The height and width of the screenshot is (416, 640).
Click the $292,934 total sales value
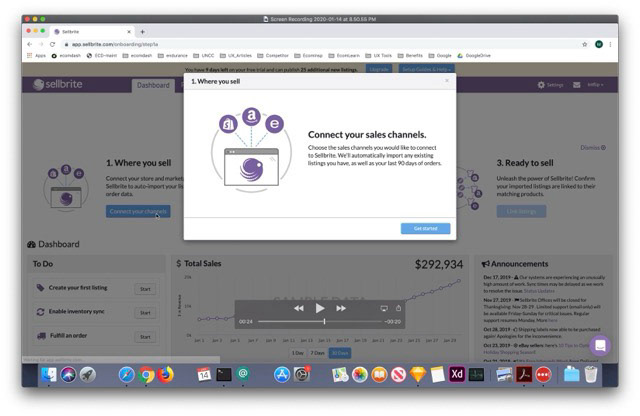coord(439,265)
